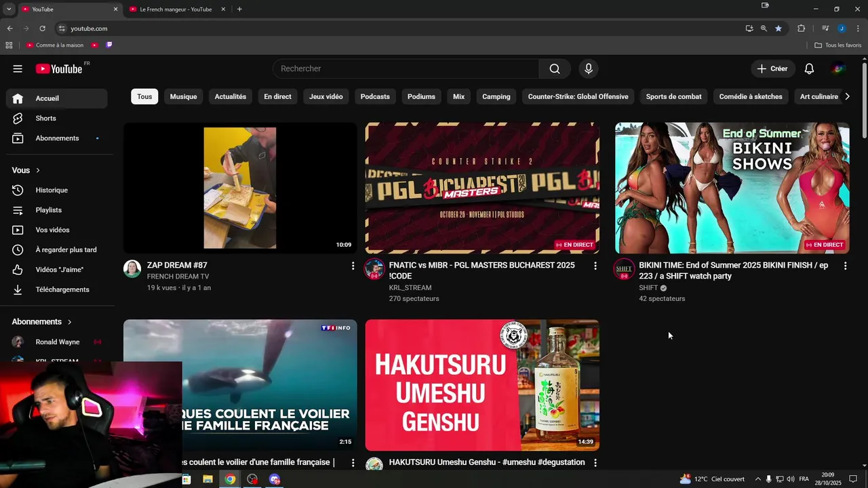The height and width of the screenshot is (488, 868).
Task: Open the Tous les favoris bookmarks folder
Action: click(837, 45)
